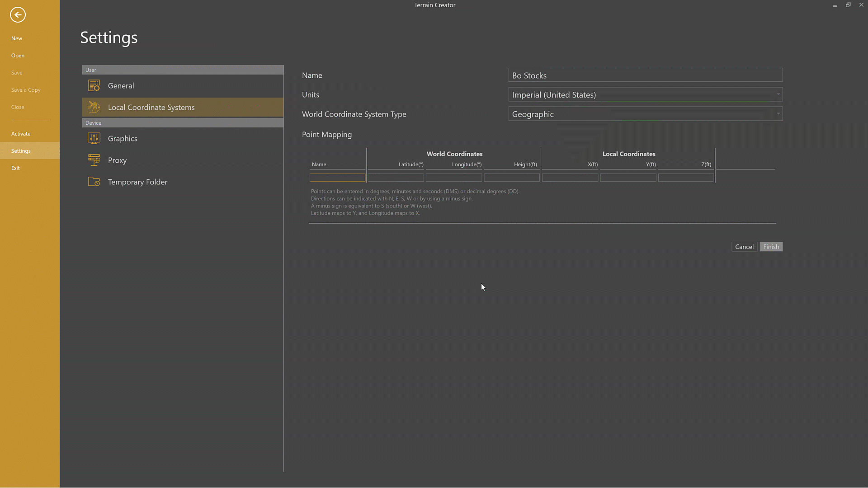Click the Temporary Folder icon

[94, 182]
